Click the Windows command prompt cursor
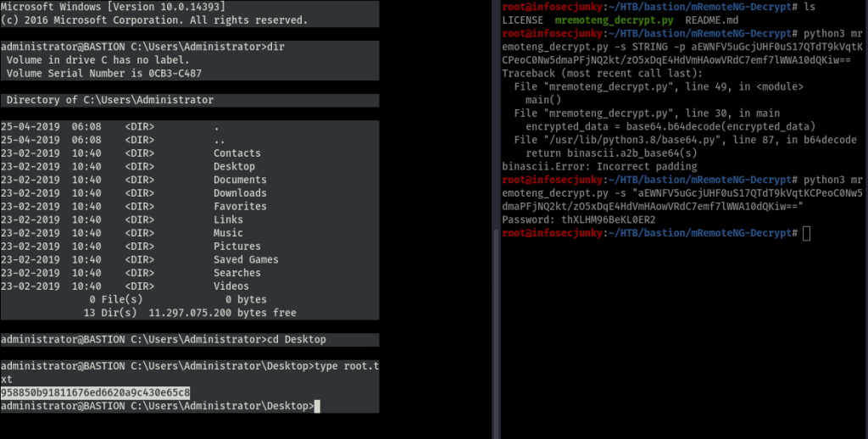The width and height of the screenshot is (868, 439). [317, 406]
